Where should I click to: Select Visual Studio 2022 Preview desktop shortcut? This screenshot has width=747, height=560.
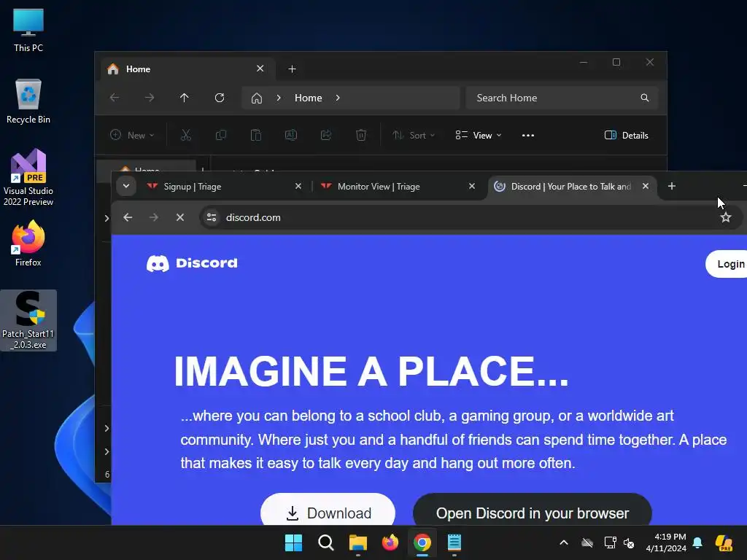click(x=28, y=177)
